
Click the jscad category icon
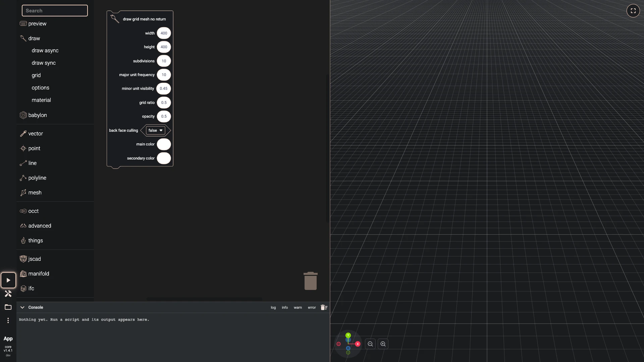pyautogui.click(x=23, y=259)
